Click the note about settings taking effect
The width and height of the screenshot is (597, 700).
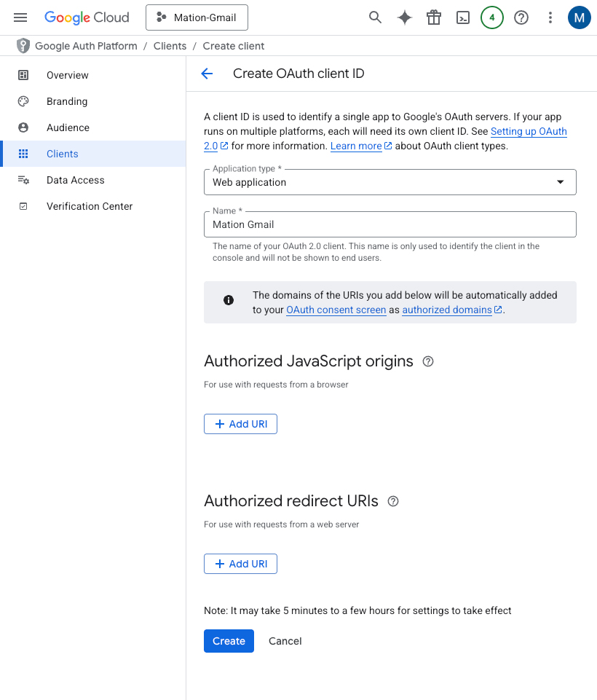(x=357, y=610)
